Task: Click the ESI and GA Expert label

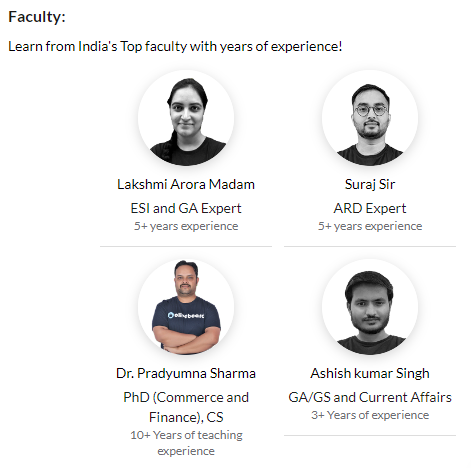Action: point(186,208)
